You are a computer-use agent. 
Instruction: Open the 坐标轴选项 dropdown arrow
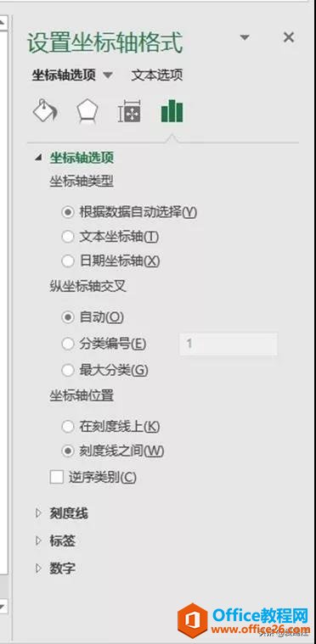[107, 76]
